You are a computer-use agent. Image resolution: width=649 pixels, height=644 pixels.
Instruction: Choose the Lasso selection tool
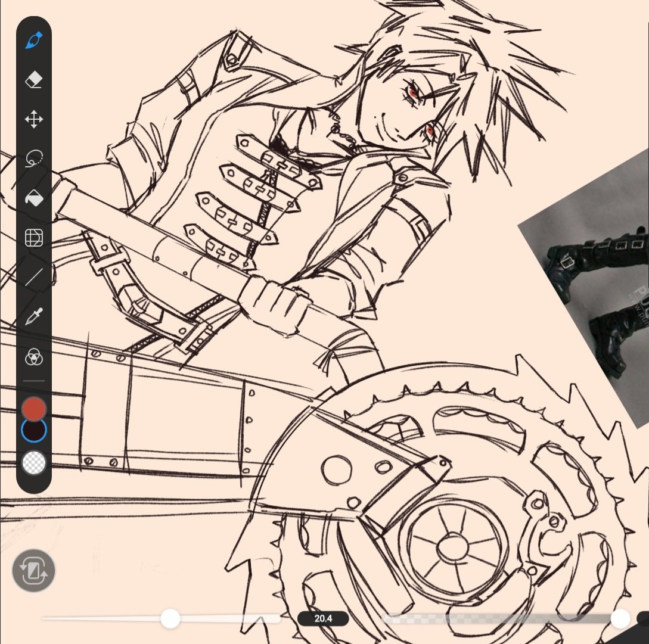click(34, 158)
